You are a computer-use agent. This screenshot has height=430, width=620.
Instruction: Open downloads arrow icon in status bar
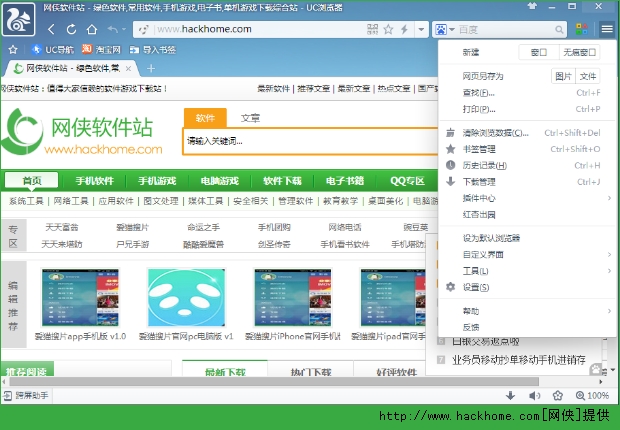click(x=510, y=395)
